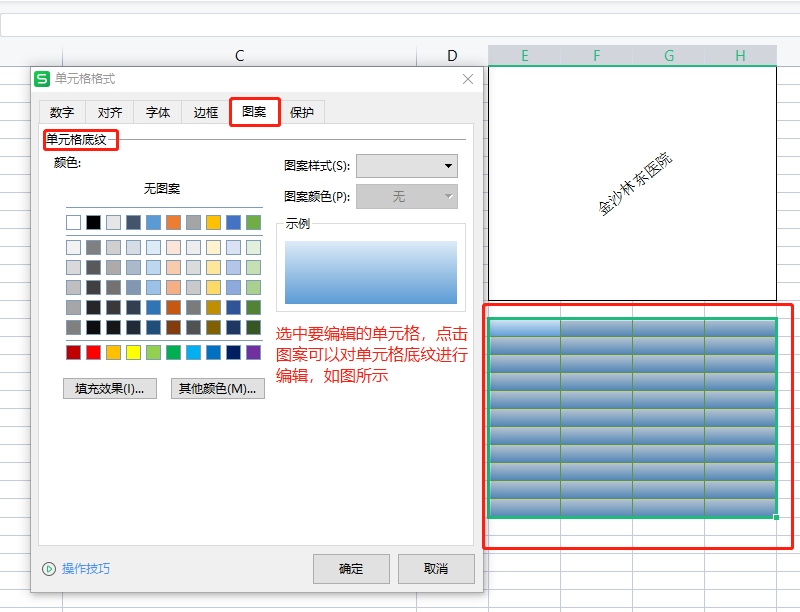Select the column C header
The image size is (800, 612).
239,56
